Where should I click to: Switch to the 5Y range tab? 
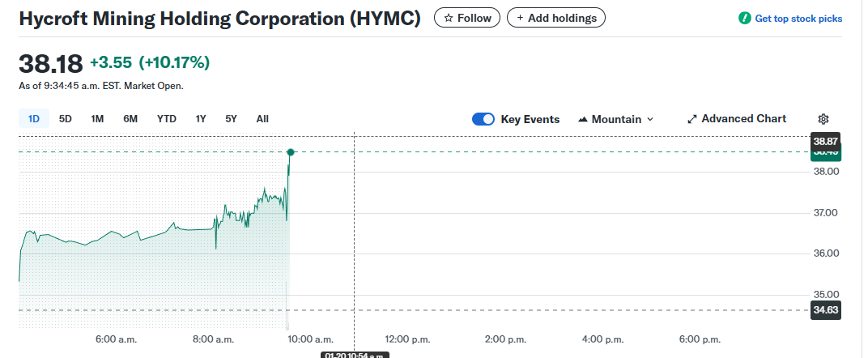pos(231,118)
